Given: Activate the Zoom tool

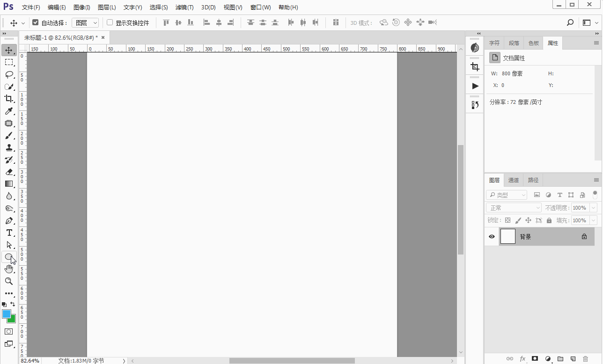Looking at the screenshot, I should 9,281.
